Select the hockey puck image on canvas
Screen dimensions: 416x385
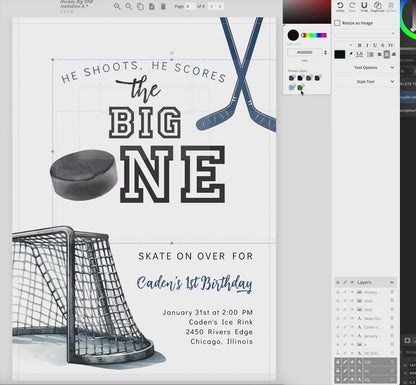(84, 175)
